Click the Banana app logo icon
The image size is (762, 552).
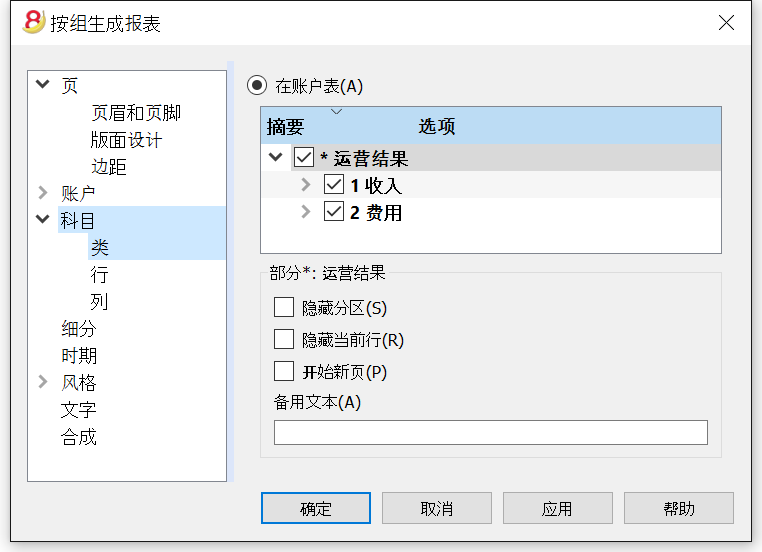pos(34,22)
